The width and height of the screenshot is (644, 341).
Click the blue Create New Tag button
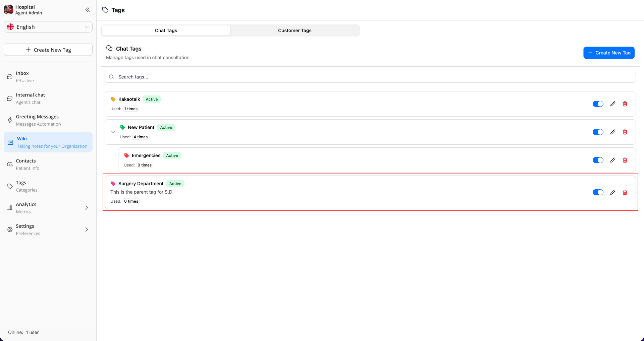click(609, 53)
